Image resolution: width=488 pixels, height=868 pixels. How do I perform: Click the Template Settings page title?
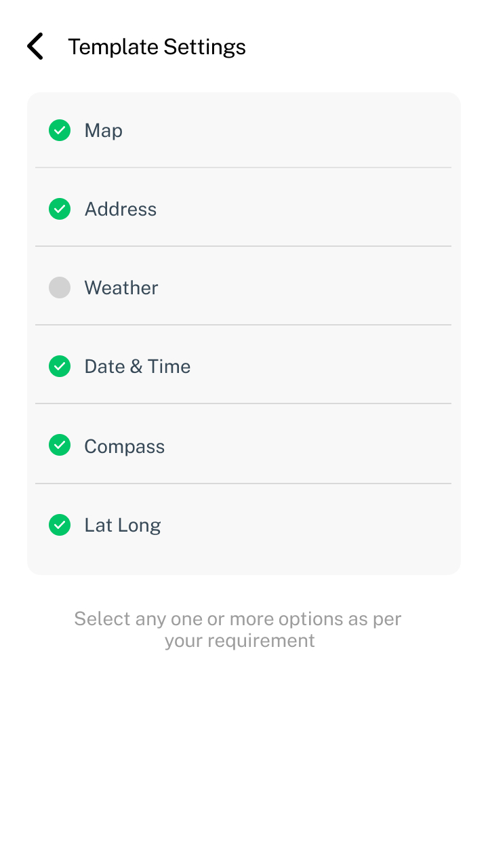[157, 47]
